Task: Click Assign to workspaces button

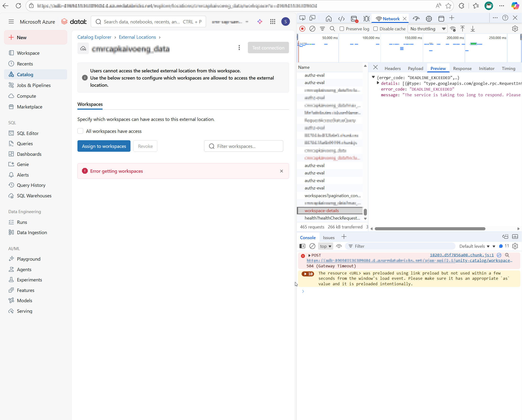Action: (x=104, y=146)
